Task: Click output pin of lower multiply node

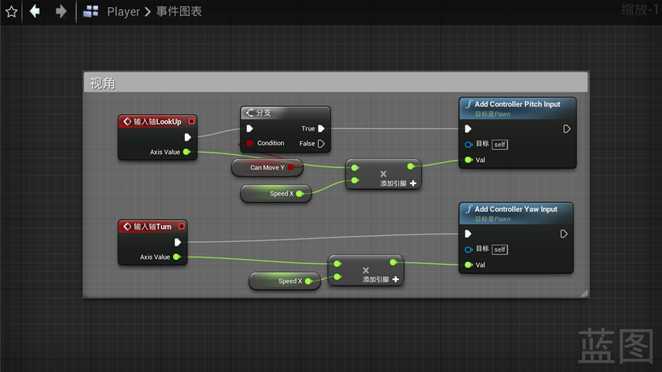Action: point(393,263)
